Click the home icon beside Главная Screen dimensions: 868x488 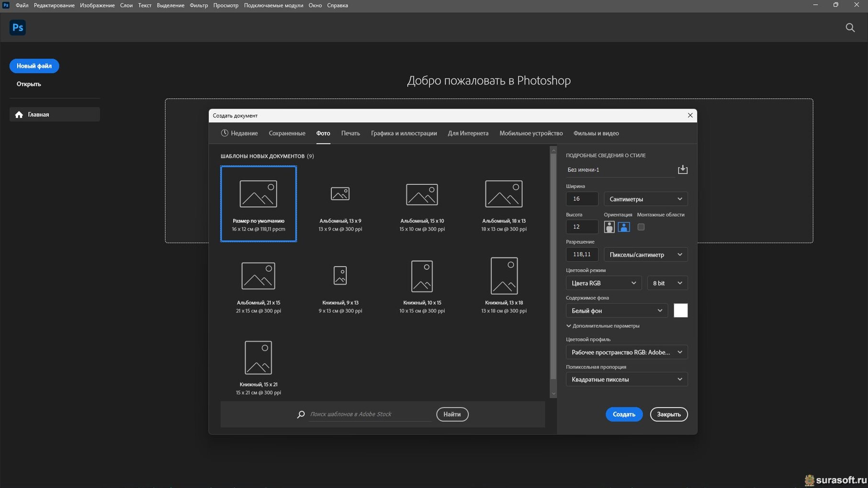click(19, 114)
